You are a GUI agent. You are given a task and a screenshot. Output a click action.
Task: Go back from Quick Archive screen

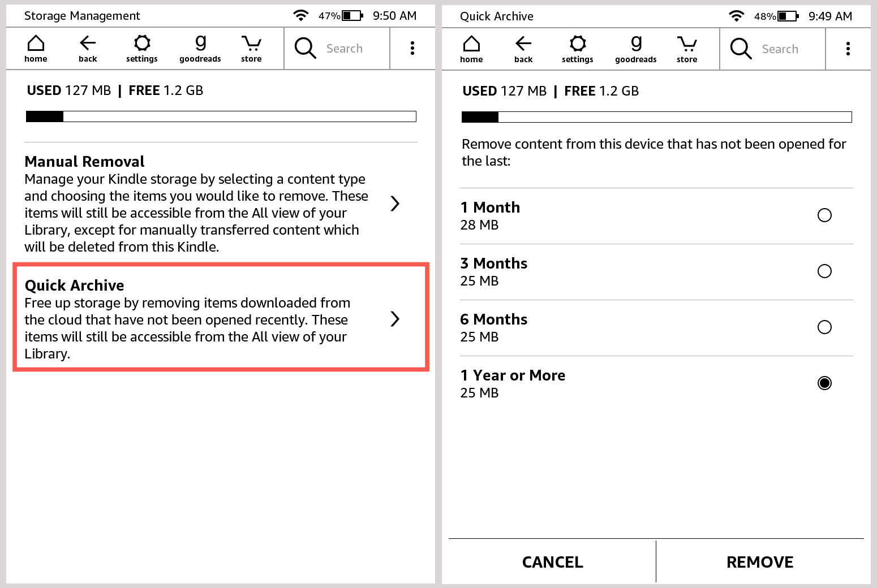523,49
